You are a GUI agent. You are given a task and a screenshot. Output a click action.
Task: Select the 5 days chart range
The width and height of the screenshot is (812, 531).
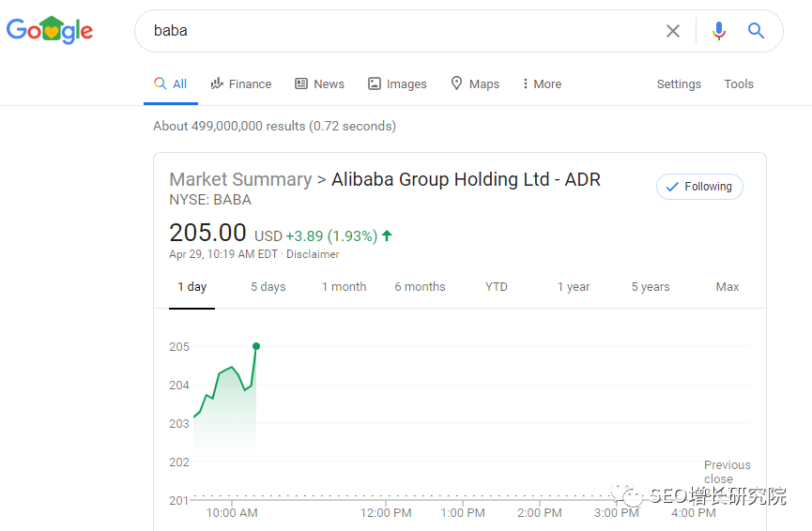pos(268,287)
